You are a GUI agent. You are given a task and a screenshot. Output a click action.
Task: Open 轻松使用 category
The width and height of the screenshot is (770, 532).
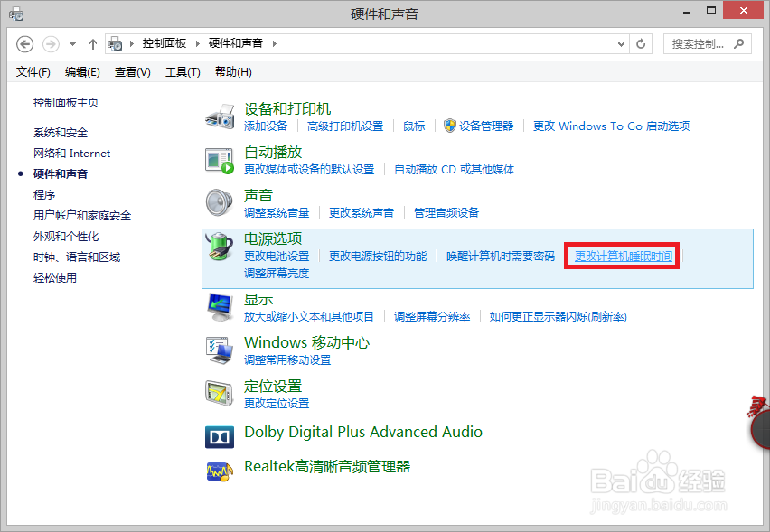click(55, 278)
